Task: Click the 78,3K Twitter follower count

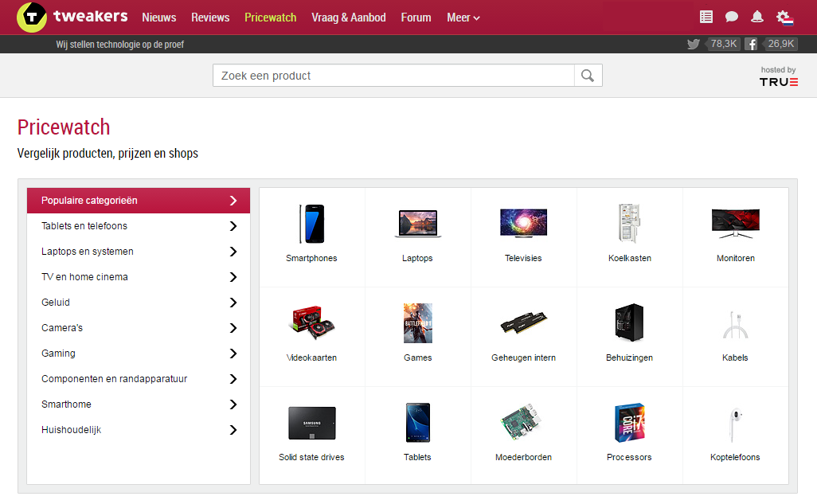Action: point(723,44)
